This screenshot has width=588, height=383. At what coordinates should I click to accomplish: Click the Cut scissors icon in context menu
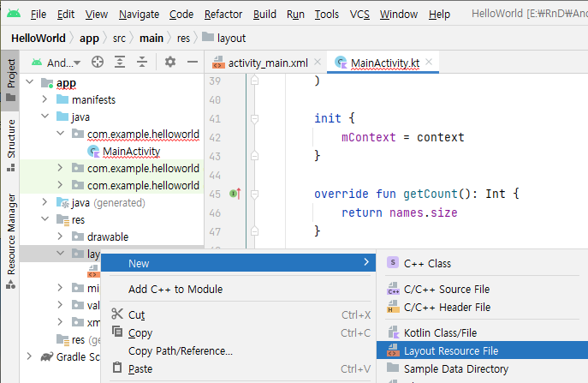click(117, 314)
